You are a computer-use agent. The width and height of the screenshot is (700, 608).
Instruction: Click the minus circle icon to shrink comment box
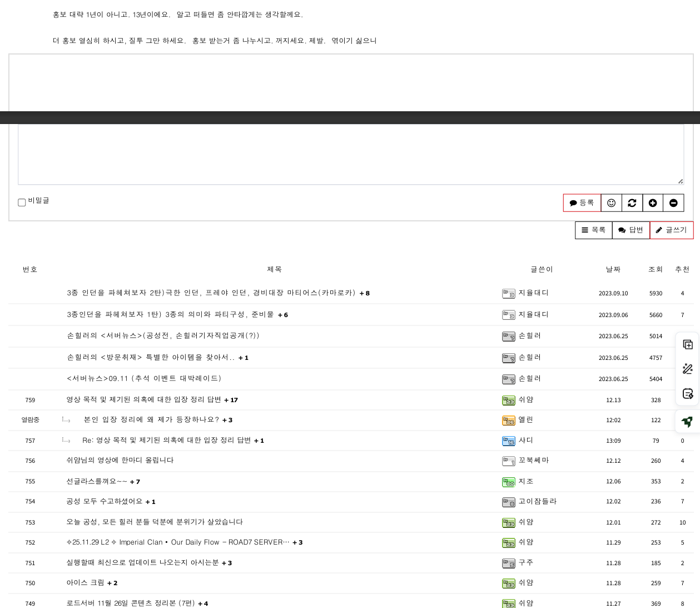673,203
